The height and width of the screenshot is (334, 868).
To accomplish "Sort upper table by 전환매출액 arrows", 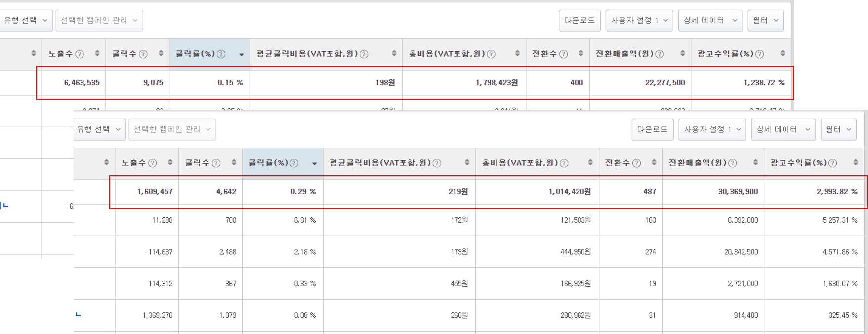I will pos(683,53).
